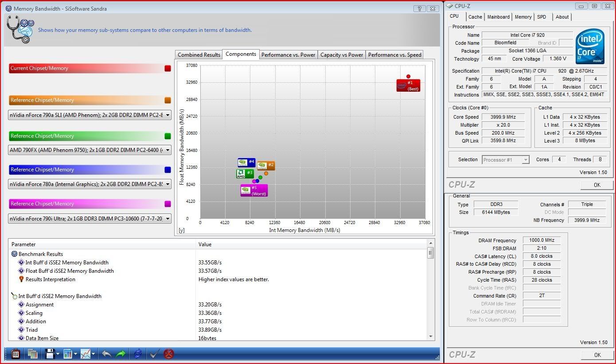Toggle the blue Reference Chipset/Memory checkbox
This screenshot has width=616, height=364.
168,170
